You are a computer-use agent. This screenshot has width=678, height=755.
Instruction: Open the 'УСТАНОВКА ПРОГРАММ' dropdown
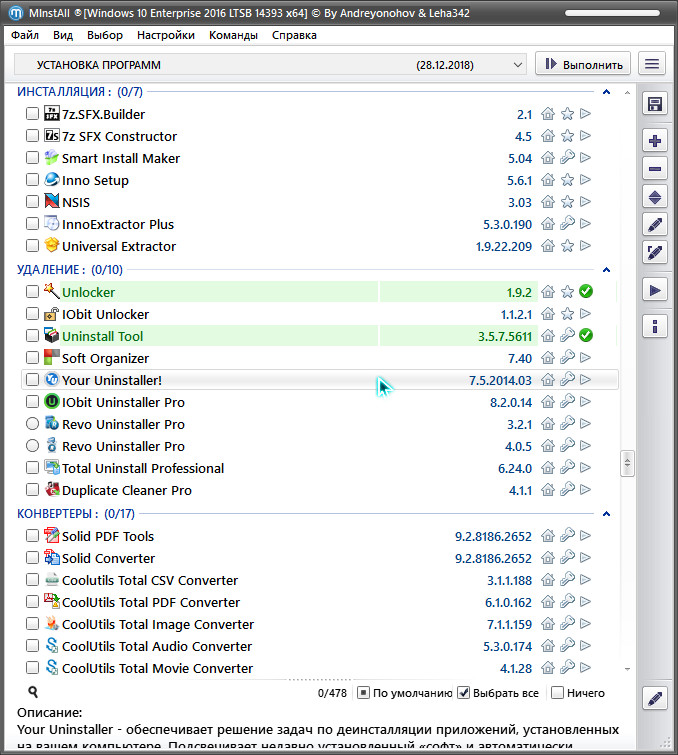click(x=270, y=64)
